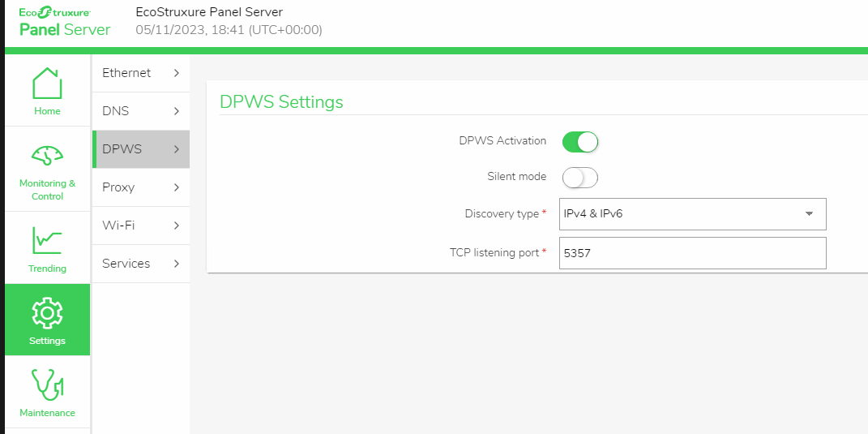The width and height of the screenshot is (868, 434).
Task: Click the DPWS Activation label
Action: coord(502,141)
